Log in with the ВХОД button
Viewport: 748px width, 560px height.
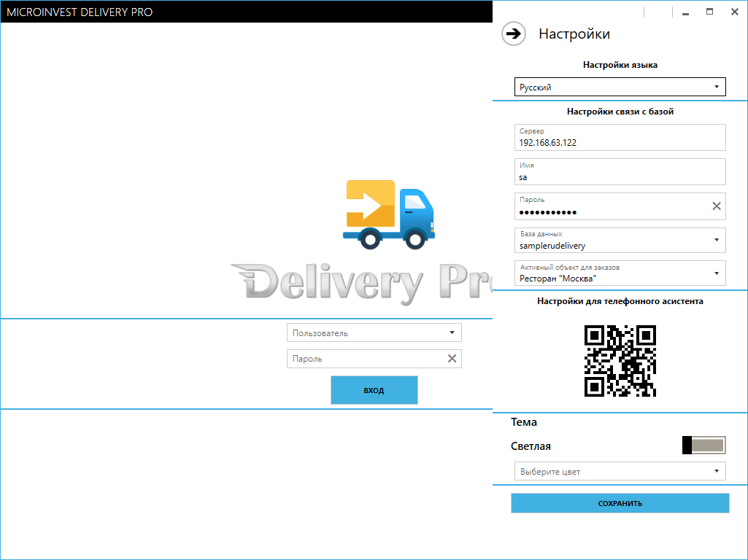click(374, 390)
